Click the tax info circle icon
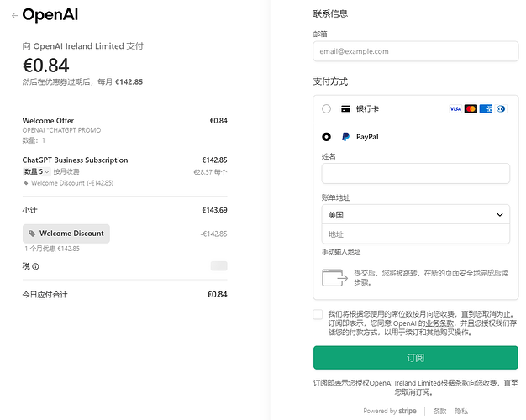This screenshot has height=420, width=526. point(35,266)
